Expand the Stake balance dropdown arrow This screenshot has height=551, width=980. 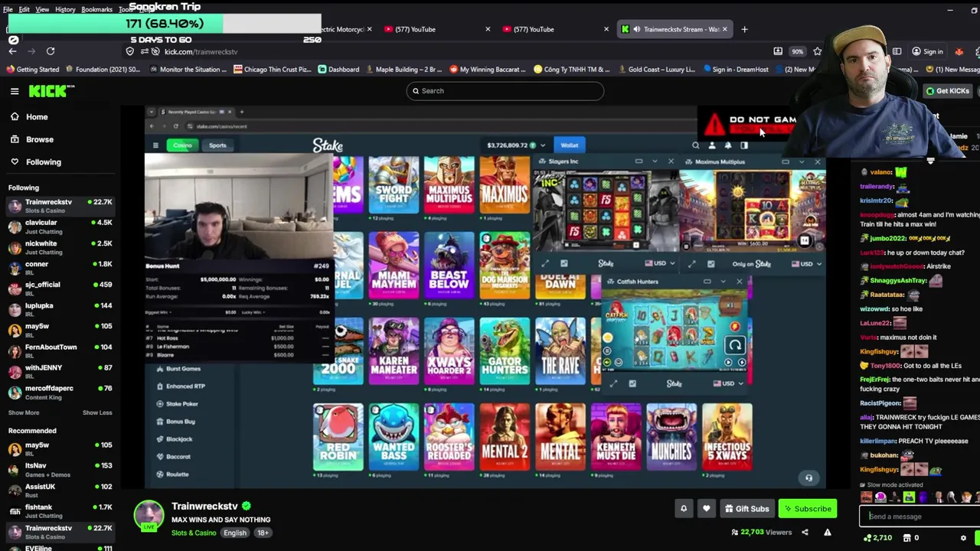coord(543,145)
